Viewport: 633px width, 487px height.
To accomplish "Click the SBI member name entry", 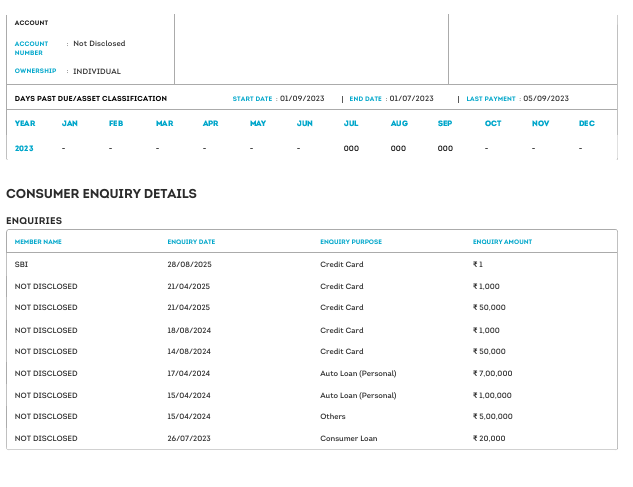I will tap(21, 265).
